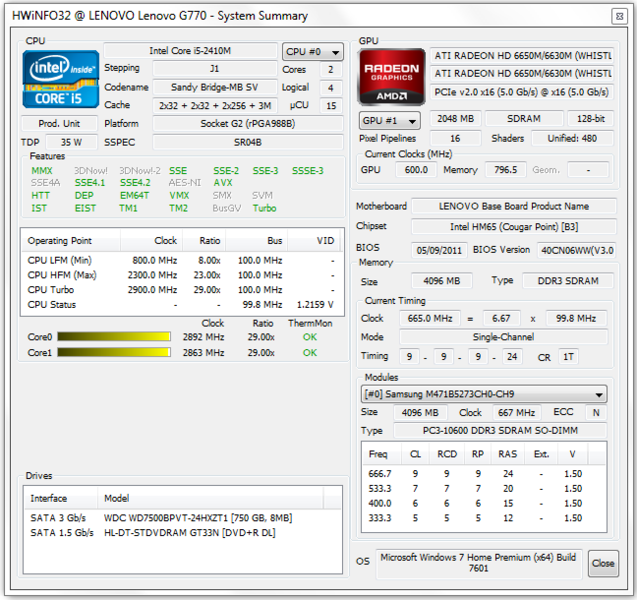Click the Core0 usage bar
Viewport: 637px width, 600px height.
[x=114, y=337]
